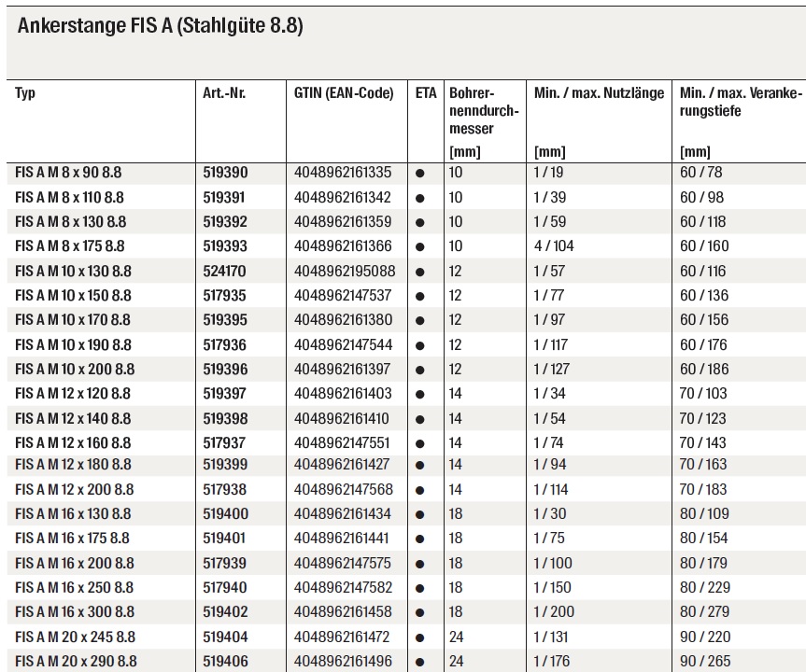Select type FIS A M 8 x 110 8.8

pos(69,197)
